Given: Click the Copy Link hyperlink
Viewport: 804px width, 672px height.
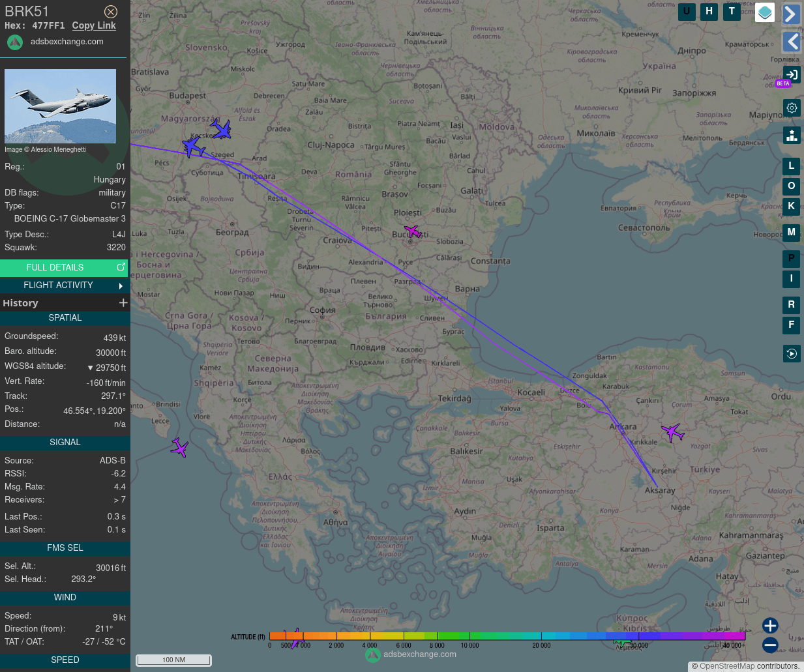Looking at the screenshot, I should [94, 25].
